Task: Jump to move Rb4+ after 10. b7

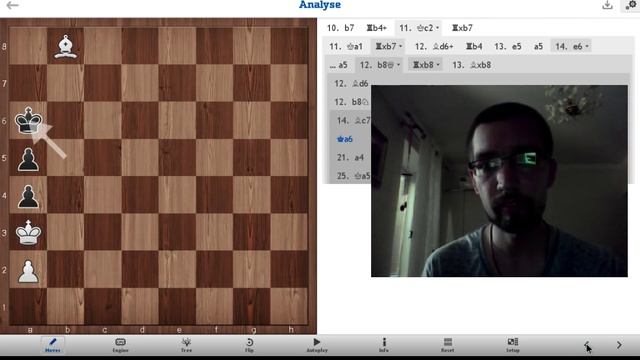Action: 376,28
